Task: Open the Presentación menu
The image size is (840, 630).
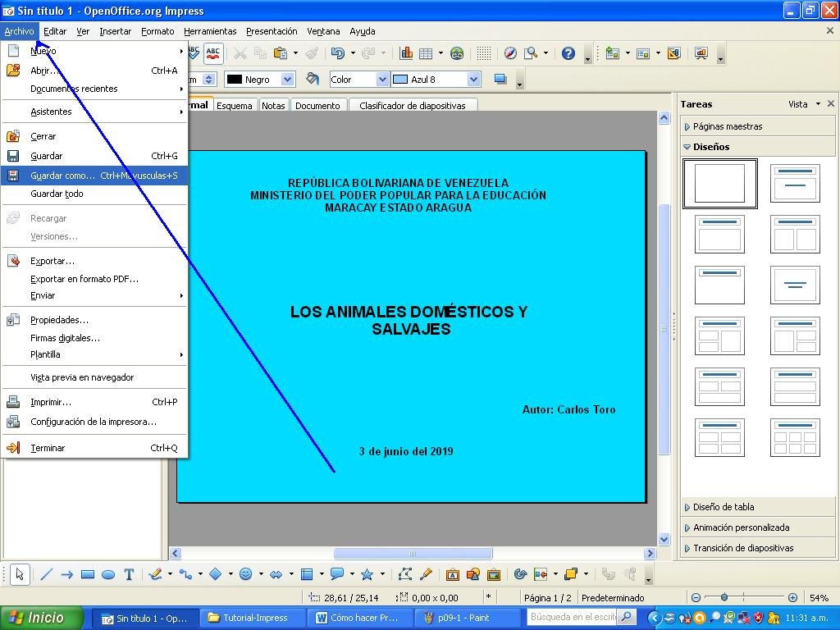Action: [272, 31]
